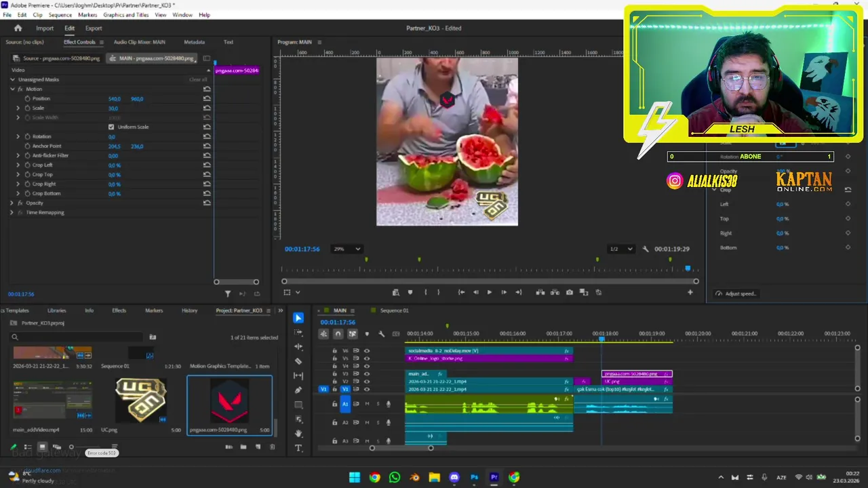The width and height of the screenshot is (868, 488).
Task: Select the Rectangle tool
Action: tap(298, 405)
